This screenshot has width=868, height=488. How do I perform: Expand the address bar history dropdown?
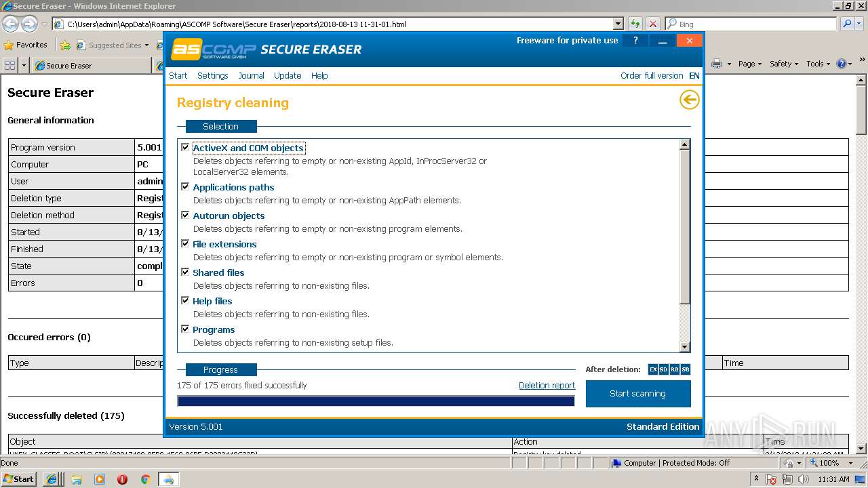tap(618, 24)
